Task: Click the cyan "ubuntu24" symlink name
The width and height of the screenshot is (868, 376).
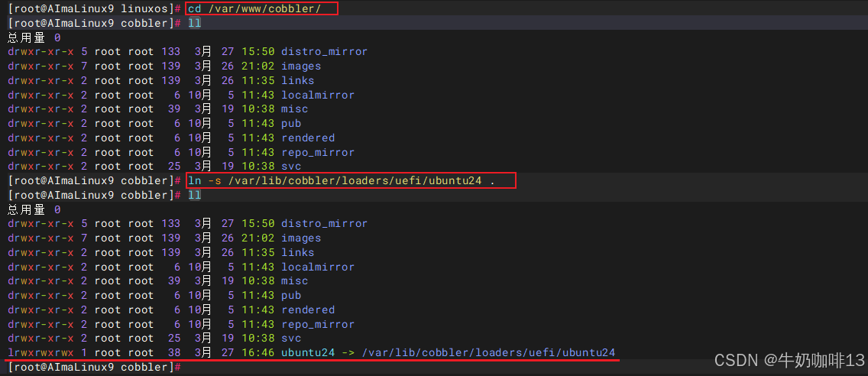Action: 308,353
